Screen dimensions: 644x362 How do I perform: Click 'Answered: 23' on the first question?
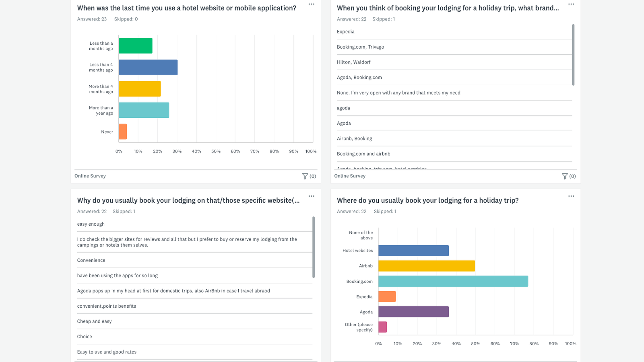tap(92, 19)
